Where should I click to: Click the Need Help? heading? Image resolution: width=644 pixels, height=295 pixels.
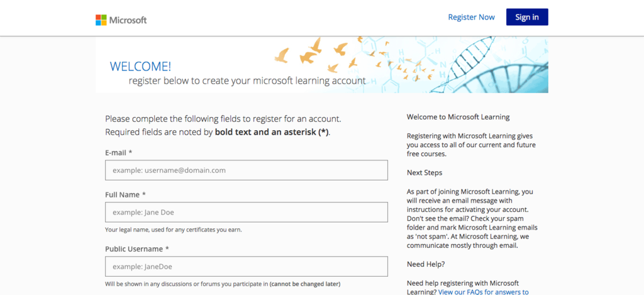(426, 264)
